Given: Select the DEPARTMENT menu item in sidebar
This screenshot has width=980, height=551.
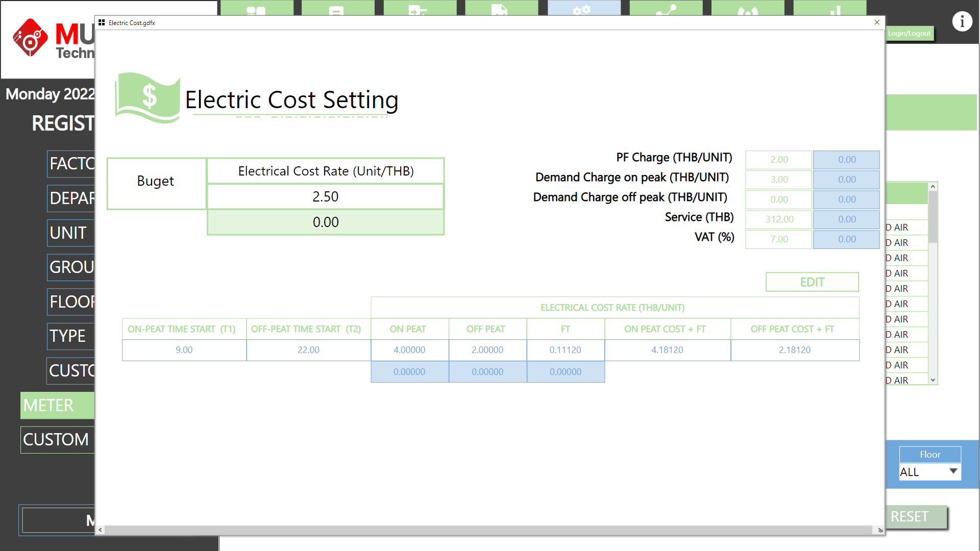Looking at the screenshot, I should (71, 198).
